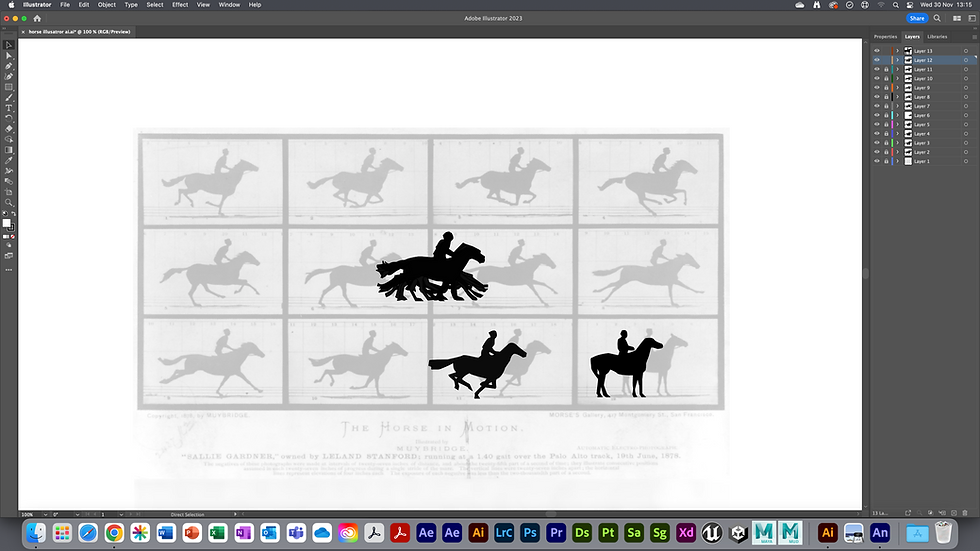The image size is (980, 551).
Task: Select the Rotate tool
Action: [x=9, y=118]
